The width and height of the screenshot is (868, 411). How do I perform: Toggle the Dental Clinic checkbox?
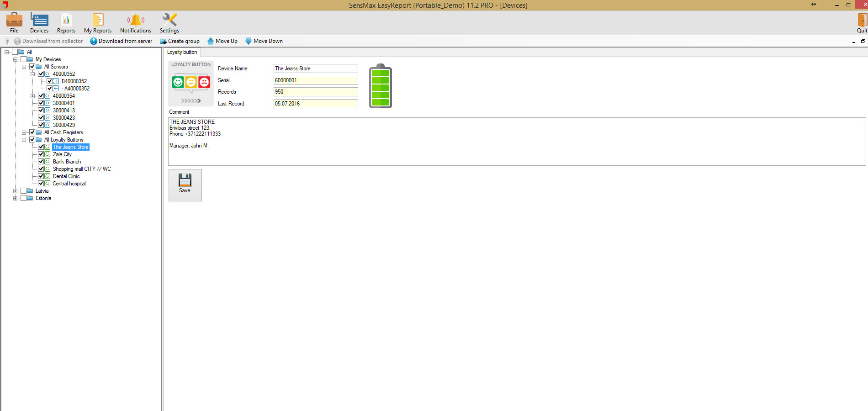pyautogui.click(x=41, y=176)
